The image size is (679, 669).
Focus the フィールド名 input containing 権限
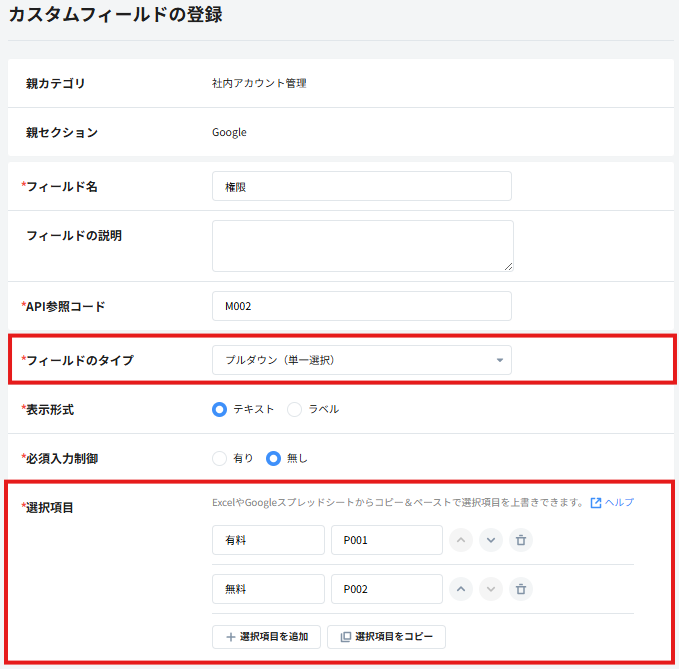(x=362, y=186)
